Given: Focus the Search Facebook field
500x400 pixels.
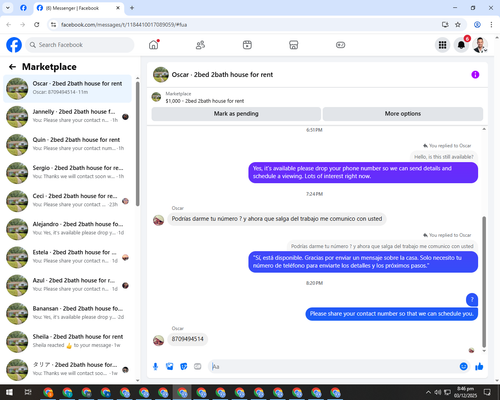Looking at the screenshot, I should (80, 45).
